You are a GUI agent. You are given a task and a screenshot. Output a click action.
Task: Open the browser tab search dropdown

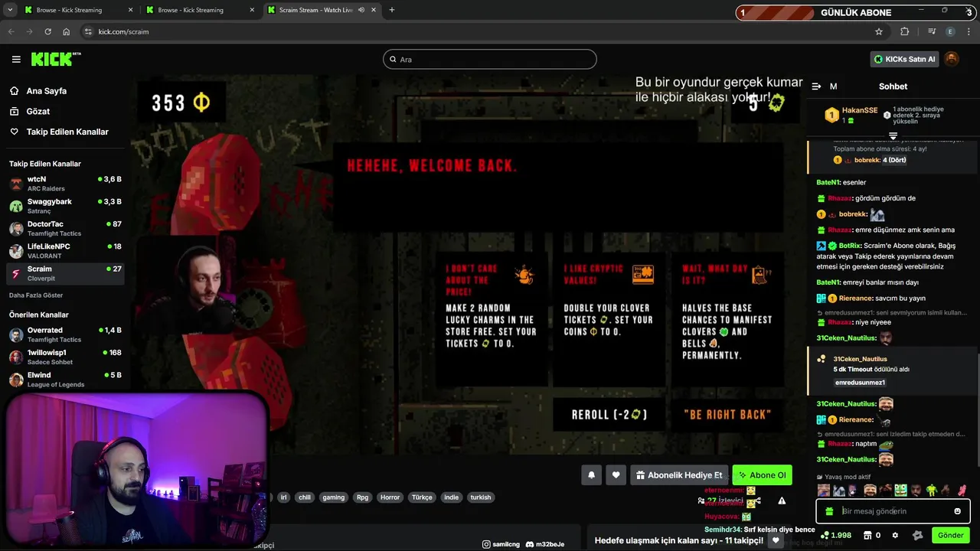[10, 10]
